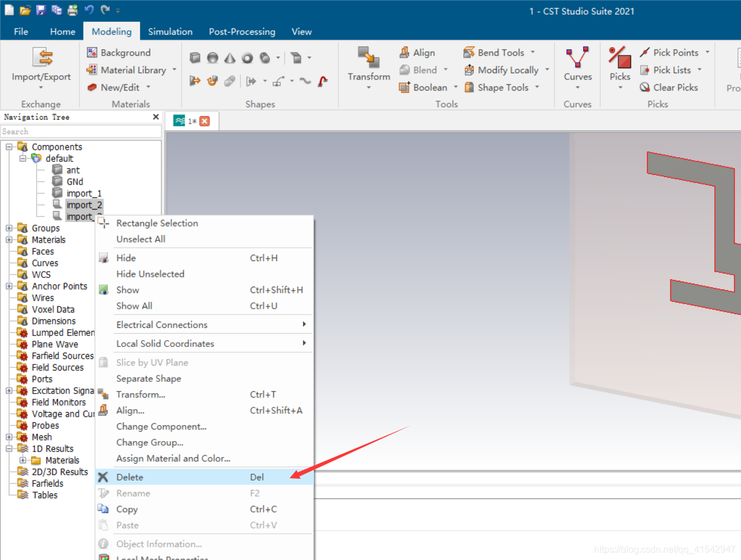Choose Hide in the context menu
The image size is (741, 560).
204,258
